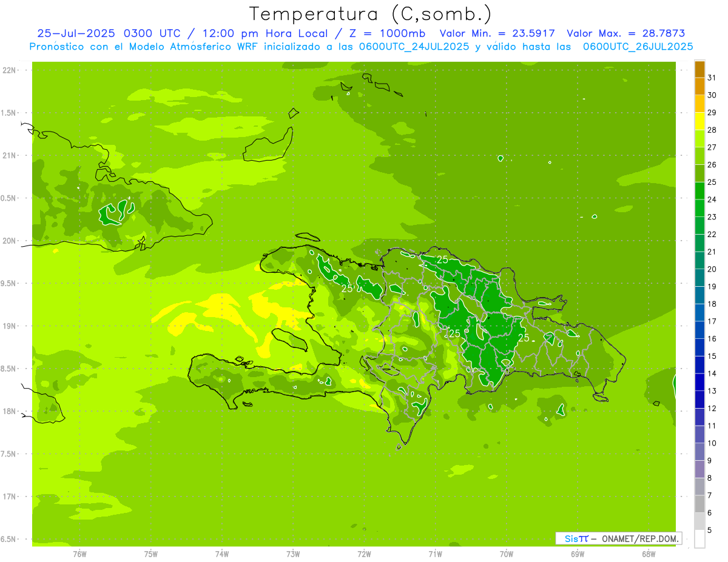Screen dimensions: 728x562
Task: Click legend value "8" on the color bar
Action: (x=710, y=478)
